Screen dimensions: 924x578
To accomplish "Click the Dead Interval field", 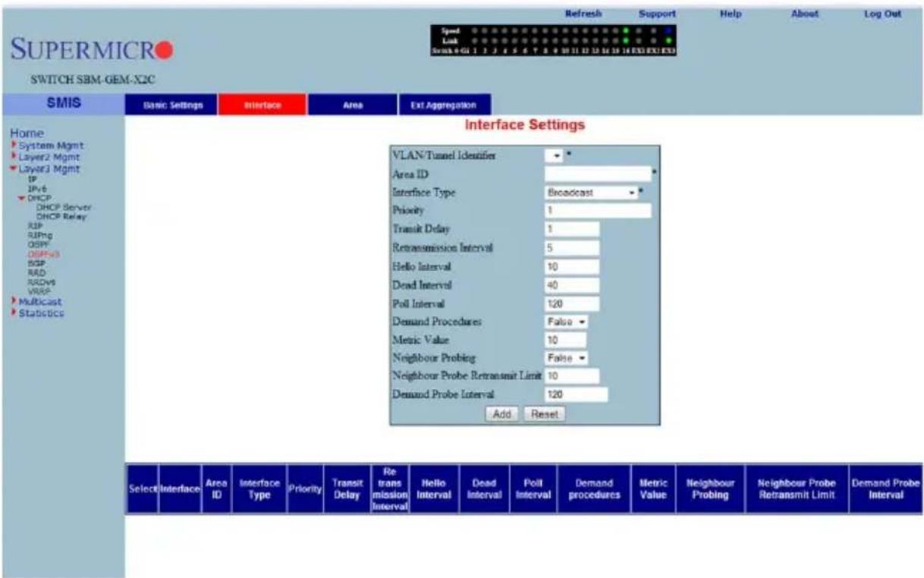I will pos(572,284).
